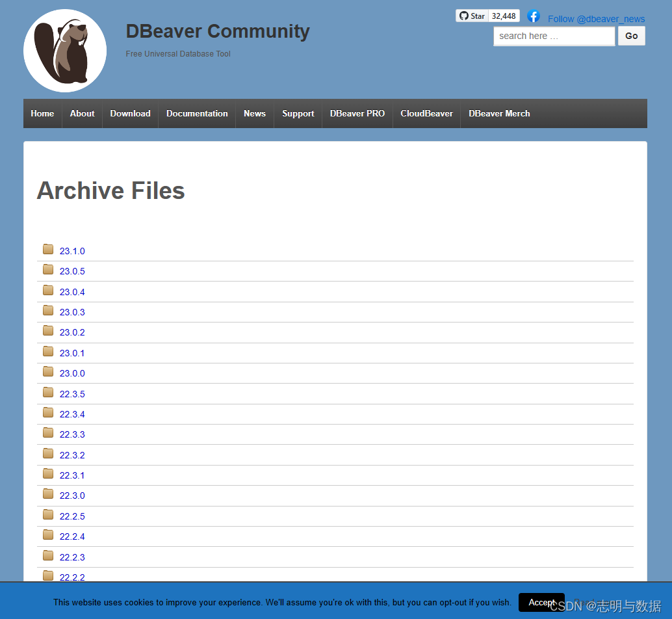Click the folder icon for 22.2.4

(48, 534)
